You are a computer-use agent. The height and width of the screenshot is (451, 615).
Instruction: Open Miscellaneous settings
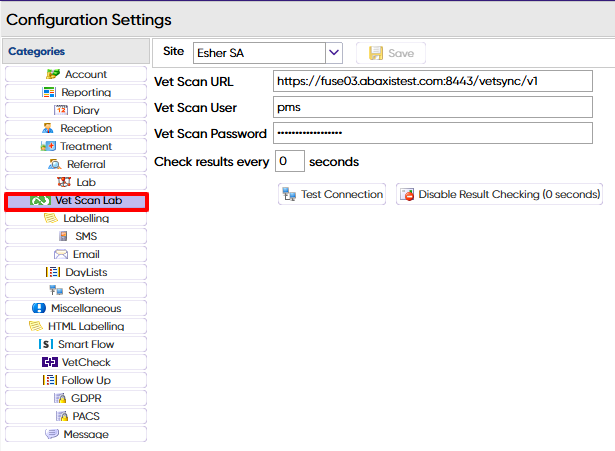tap(76, 309)
